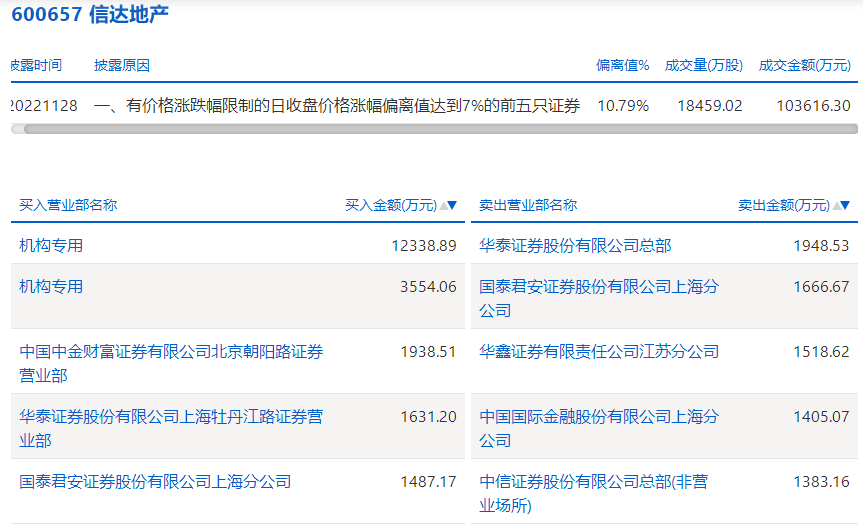Click the 偏离值% column header
Screen dimensions: 863x526
click(622, 65)
